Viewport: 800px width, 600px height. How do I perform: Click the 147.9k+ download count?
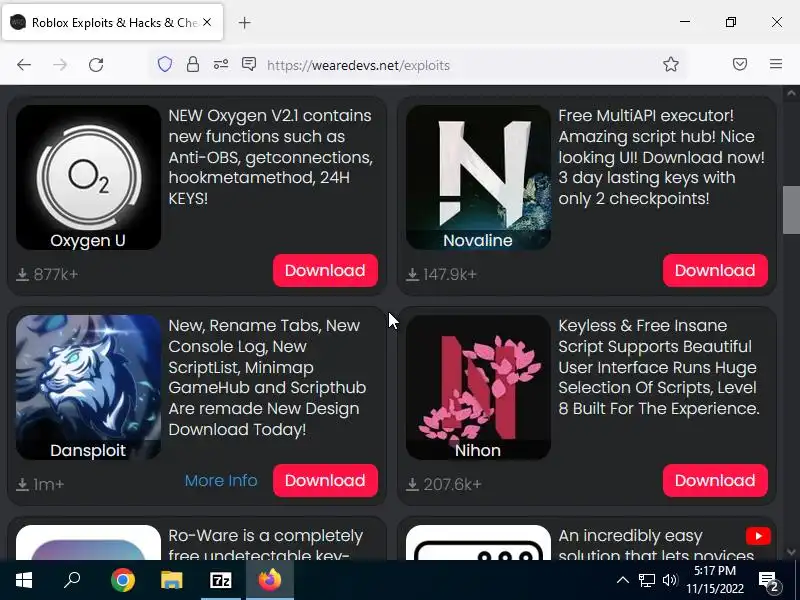pos(441,274)
